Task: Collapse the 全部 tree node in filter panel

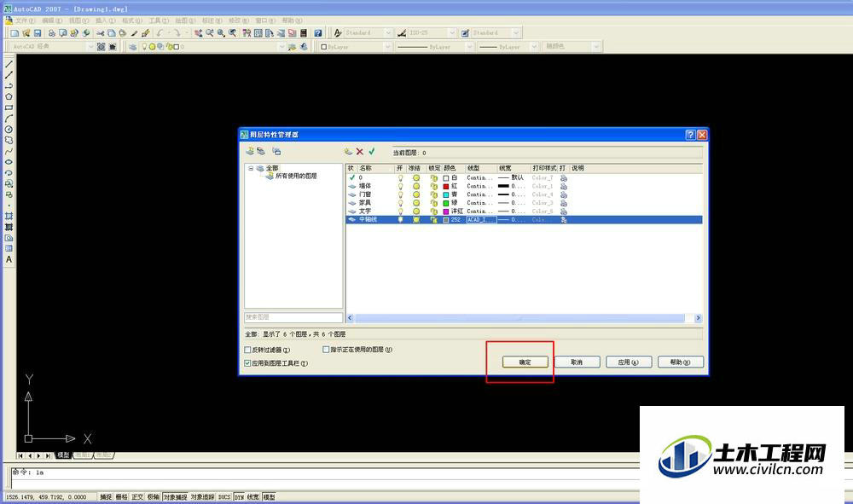Action: click(x=251, y=169)
